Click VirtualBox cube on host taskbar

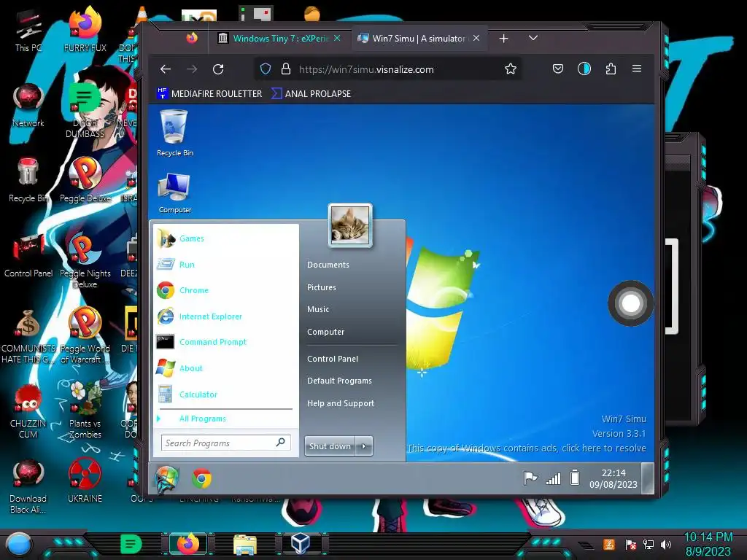pos(301,543)
